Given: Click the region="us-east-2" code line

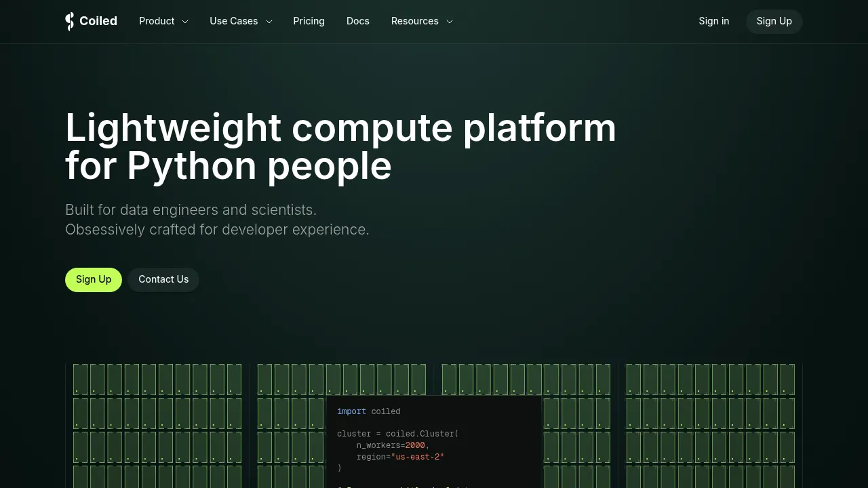Looking at the screenshot, I should pos(400,457).
